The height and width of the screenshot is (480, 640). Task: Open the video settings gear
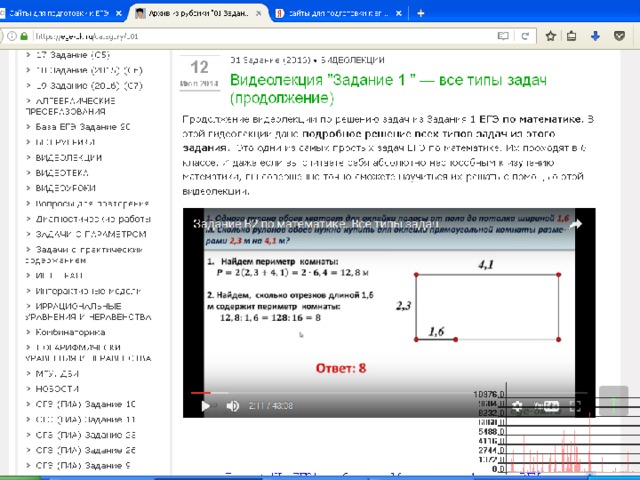pos(518,406)
